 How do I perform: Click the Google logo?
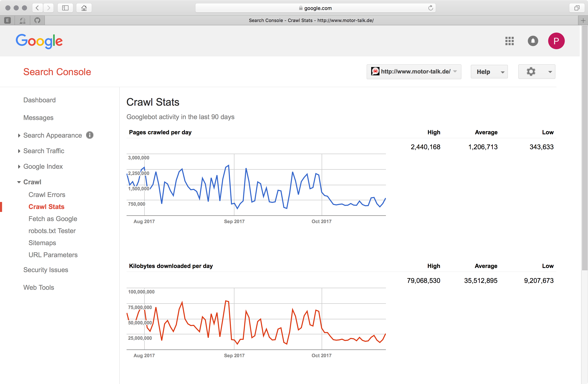(x=39, y=41)
